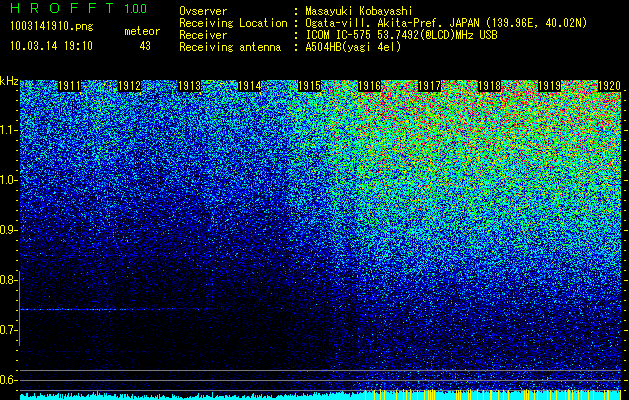629x400 pixels.
Task: Click the 1912 time marker
Action: click(130, 86)
